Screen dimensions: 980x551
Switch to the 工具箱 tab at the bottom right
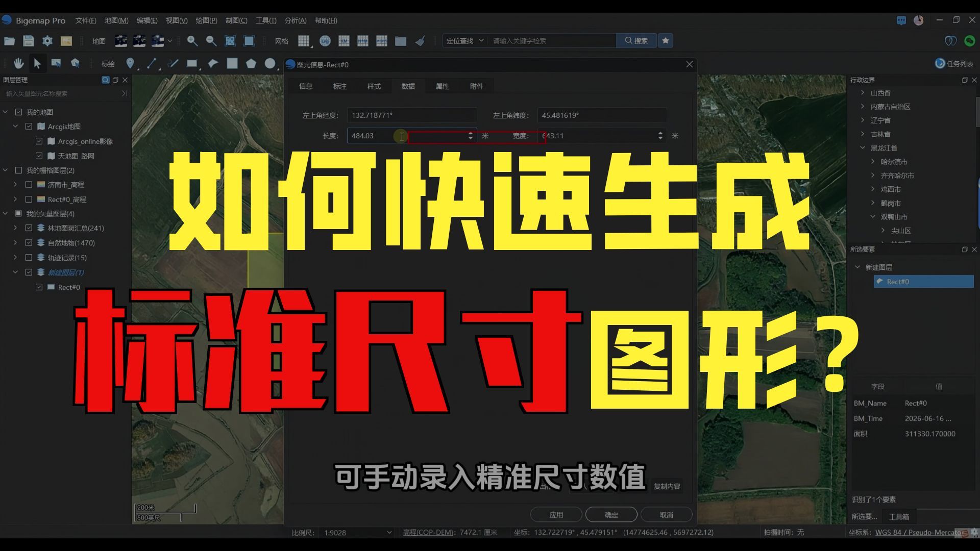(899, 517)
